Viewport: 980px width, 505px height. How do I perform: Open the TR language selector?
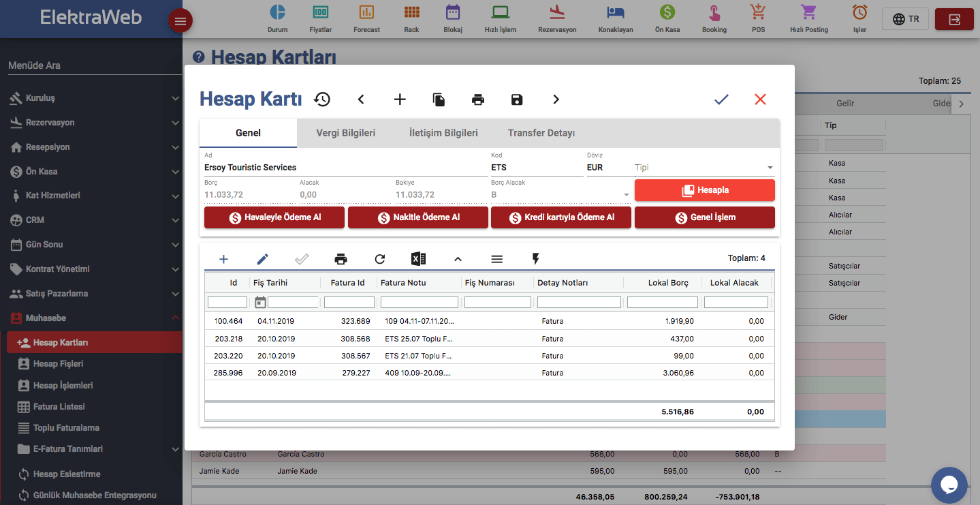click(x=905, y=19)
